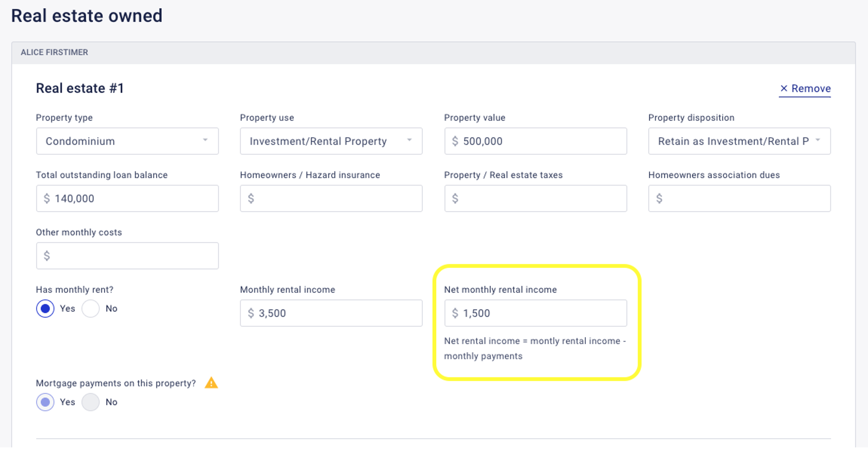Image resolution: width=868 pixels, height=449 pixels.
Task: Click the dropdown arrow in Property type
Action: coord(205,140)
